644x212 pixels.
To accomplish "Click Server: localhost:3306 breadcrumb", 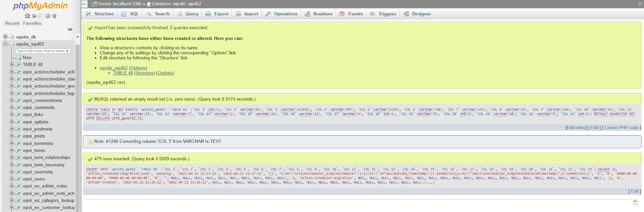I will click(x=120, y=4).
